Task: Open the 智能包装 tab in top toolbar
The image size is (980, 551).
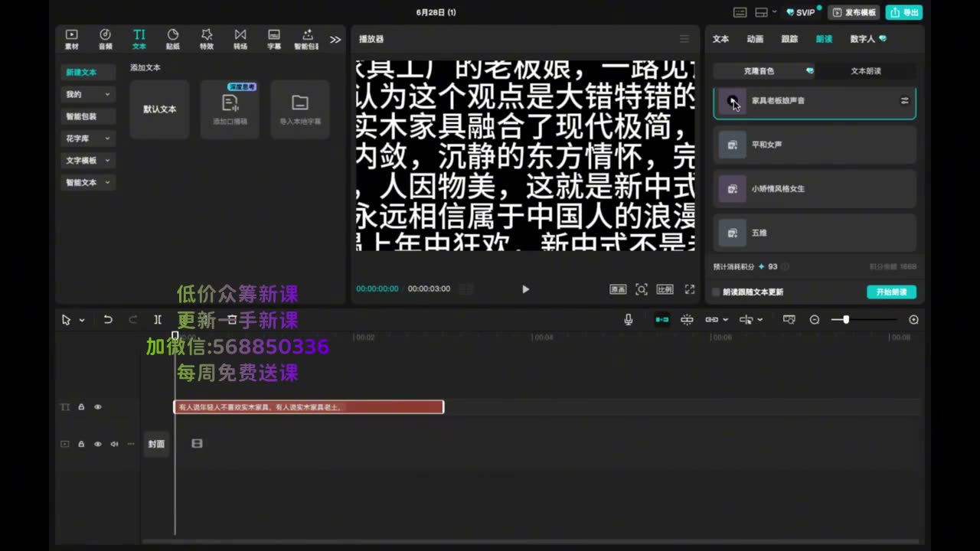Action: tap(307, 39)
